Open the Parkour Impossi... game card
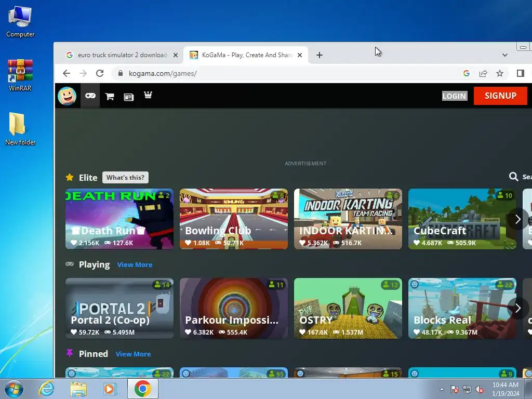This screenshot has height=399, width=532. click(234, 309)
